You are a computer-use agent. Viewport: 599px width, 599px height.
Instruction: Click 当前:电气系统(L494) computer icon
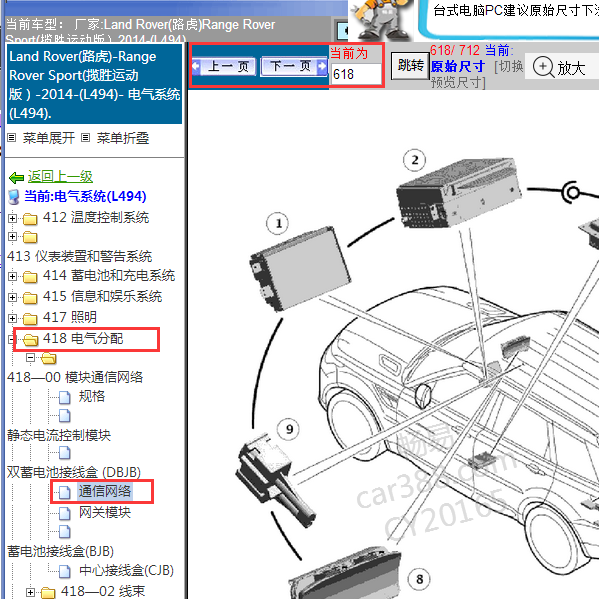pyautogui.click(x=14, y=197)
